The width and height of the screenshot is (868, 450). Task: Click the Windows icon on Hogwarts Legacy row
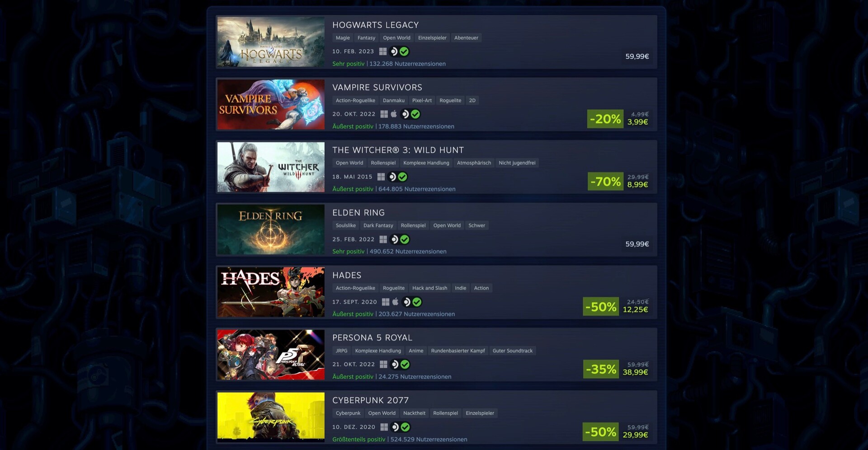click(x=382, y=52)
